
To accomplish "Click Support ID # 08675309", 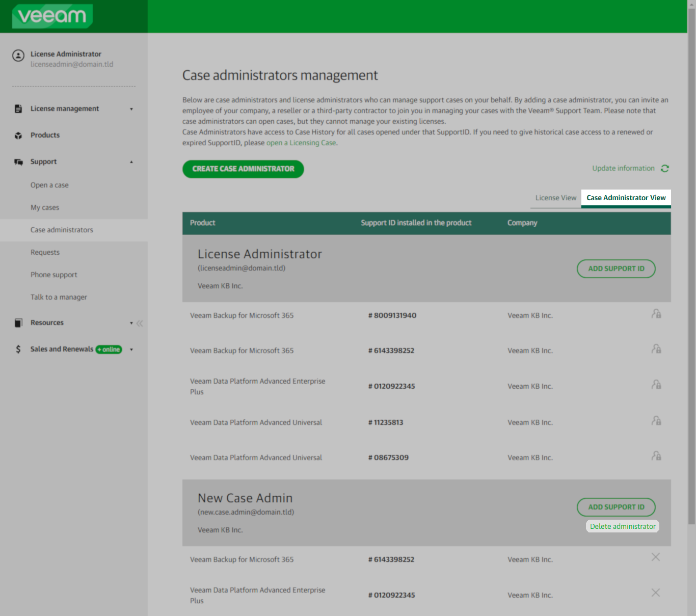I will (388, 458).
